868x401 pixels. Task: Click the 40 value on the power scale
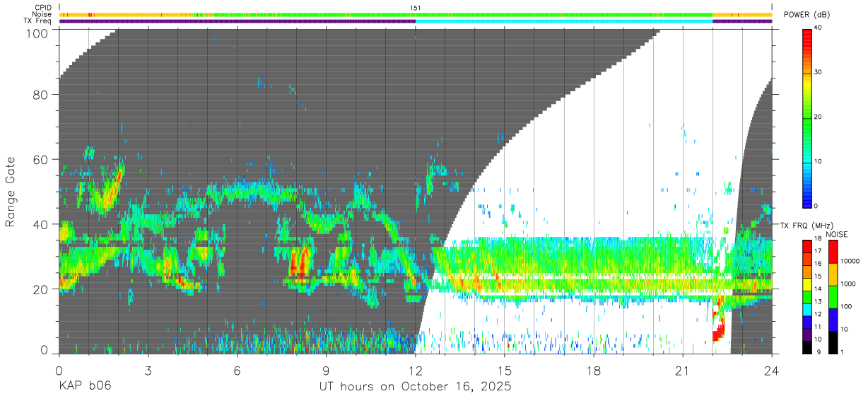818,28
